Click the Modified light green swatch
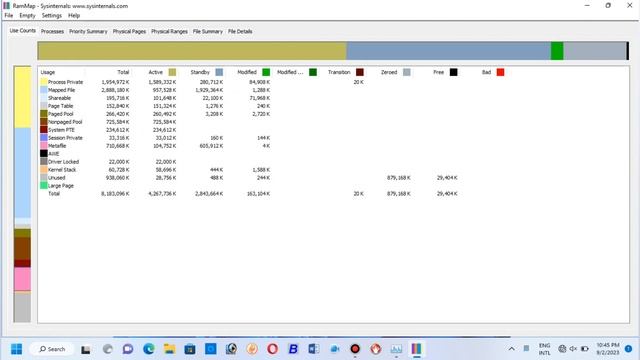 266,72
